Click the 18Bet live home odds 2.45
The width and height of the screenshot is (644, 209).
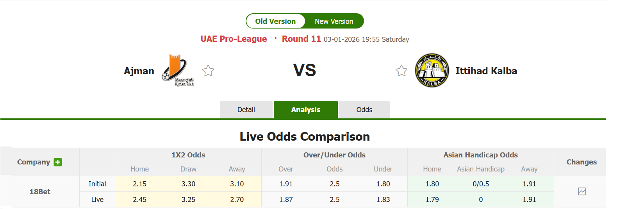(x=139, y=200)
